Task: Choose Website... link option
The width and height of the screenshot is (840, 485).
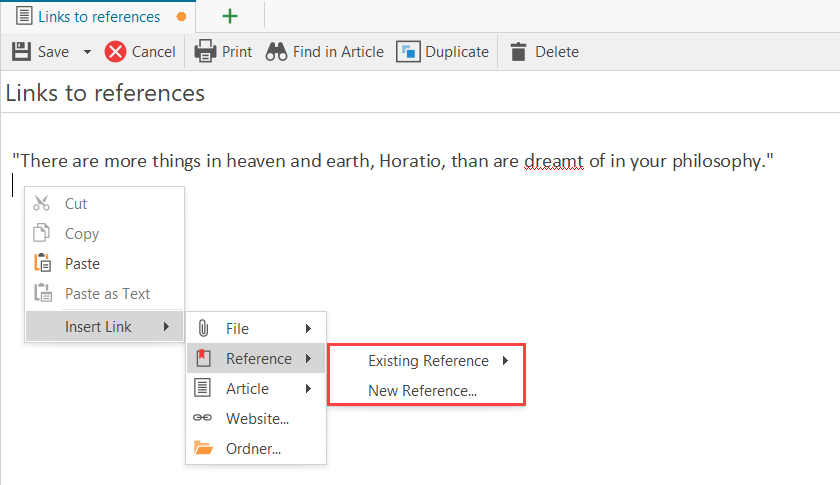Action: [257, 419]
